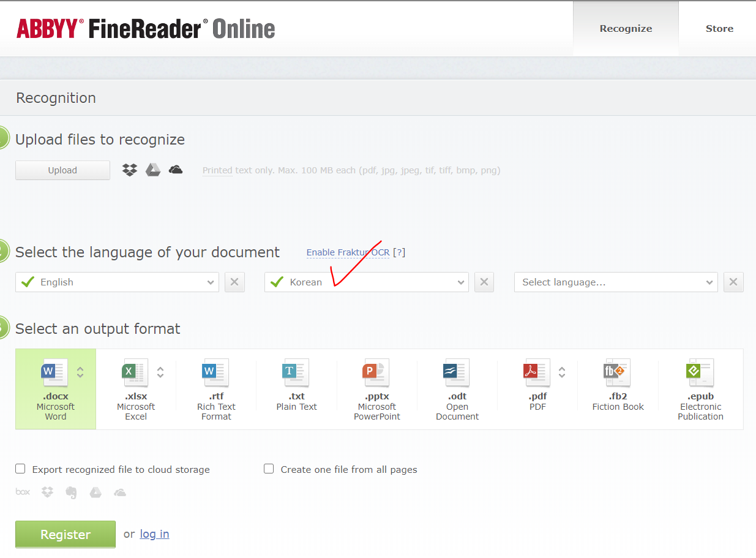756x558 pixels.
Task: Open OneDrive upload source icon
Action: click(x=176, y=170)
